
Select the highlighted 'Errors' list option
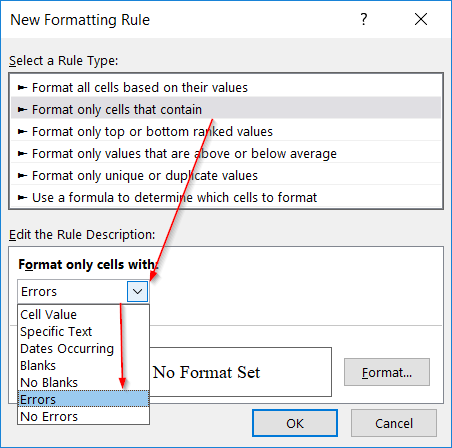pos(83,399)
